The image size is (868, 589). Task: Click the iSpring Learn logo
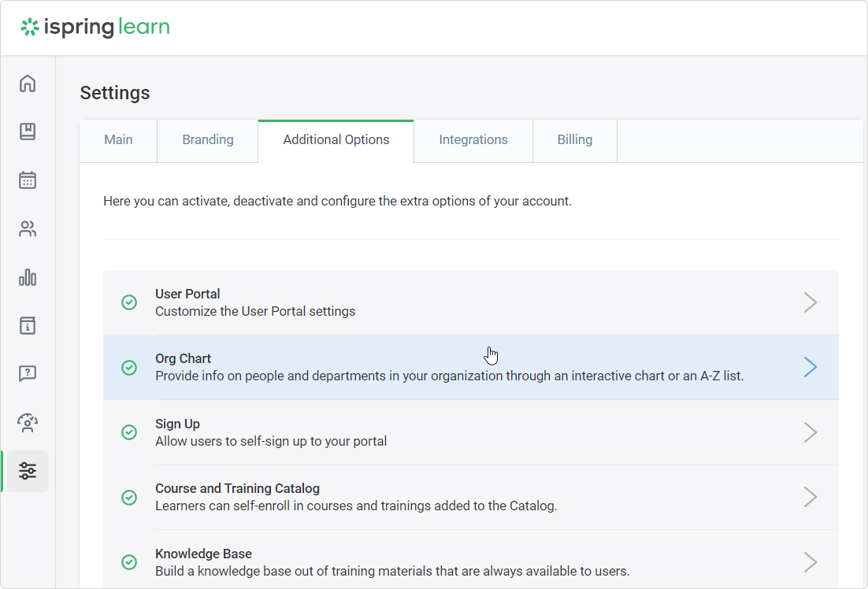pos(95,27)
